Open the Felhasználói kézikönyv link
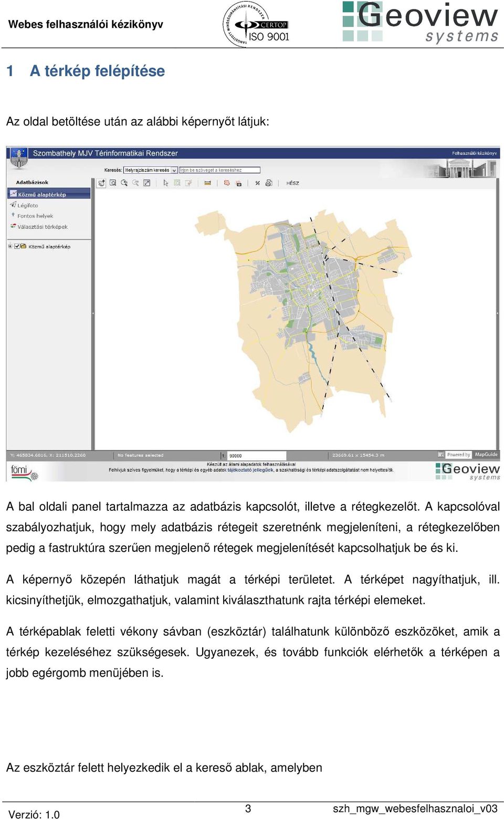Screen dimensions: 504x820 [x=475, y=153]
